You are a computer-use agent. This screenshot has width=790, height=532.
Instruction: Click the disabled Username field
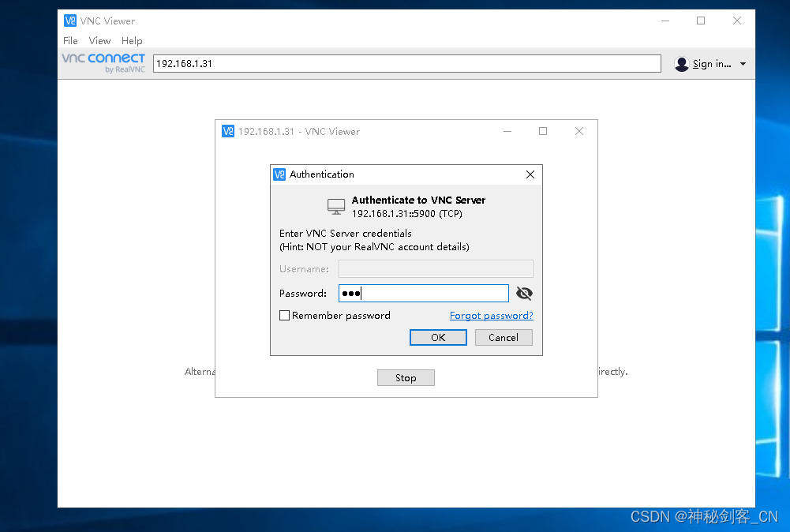[x=436, y=269]
